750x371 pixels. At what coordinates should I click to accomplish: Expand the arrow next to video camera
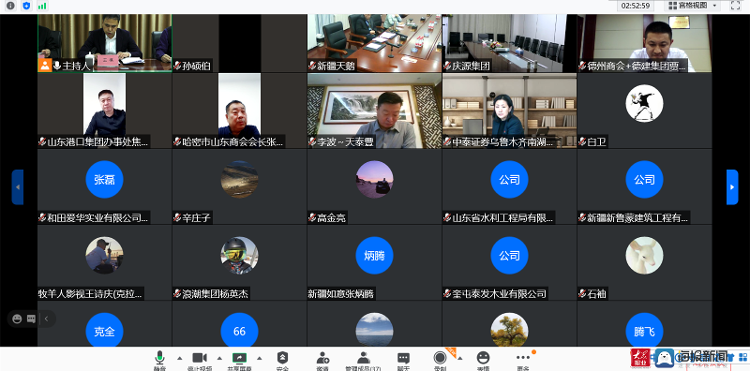220,358
